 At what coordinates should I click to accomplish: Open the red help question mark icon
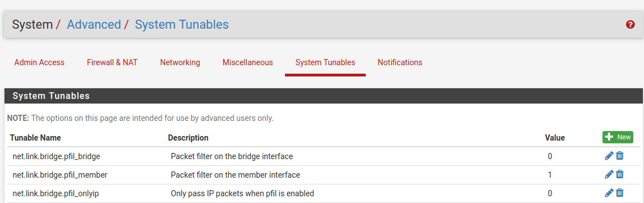pyautogui.click(x=630, y=25)
